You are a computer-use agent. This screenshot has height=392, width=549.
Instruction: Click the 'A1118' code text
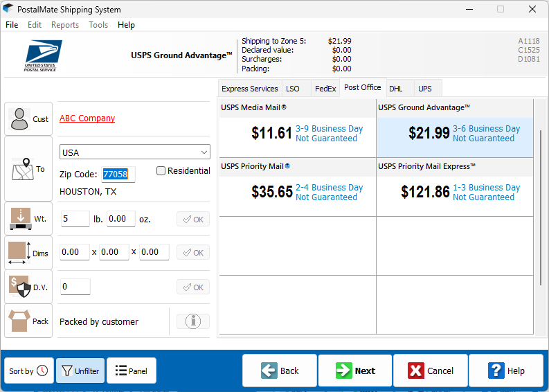tap(529, 41)
